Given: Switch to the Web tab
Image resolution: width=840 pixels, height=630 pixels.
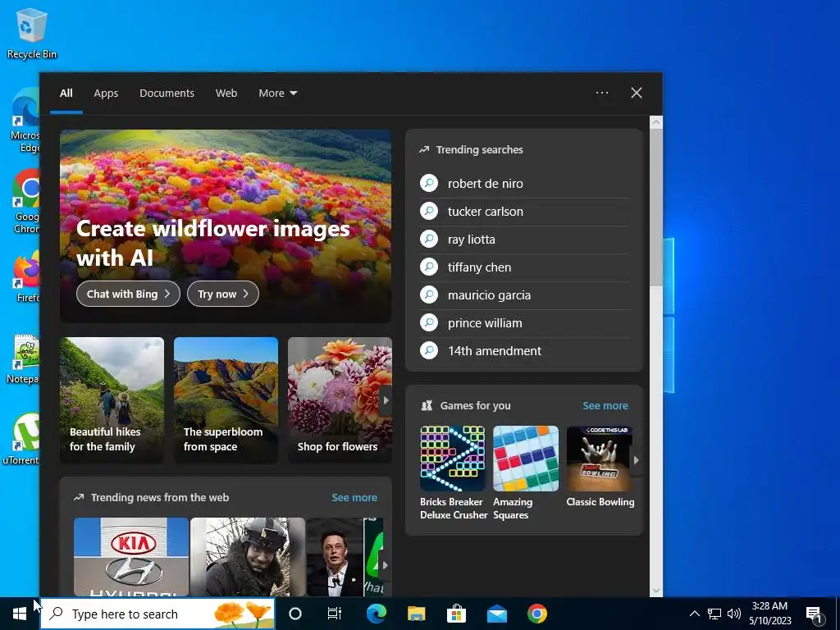Looking at the screenshot, I should (226, 94).
